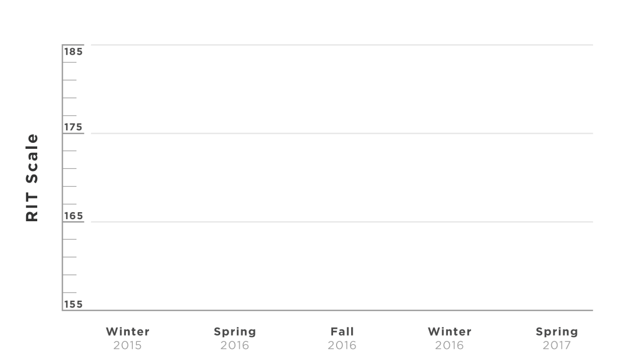Click the minor tick just above 155

point(69,293)
